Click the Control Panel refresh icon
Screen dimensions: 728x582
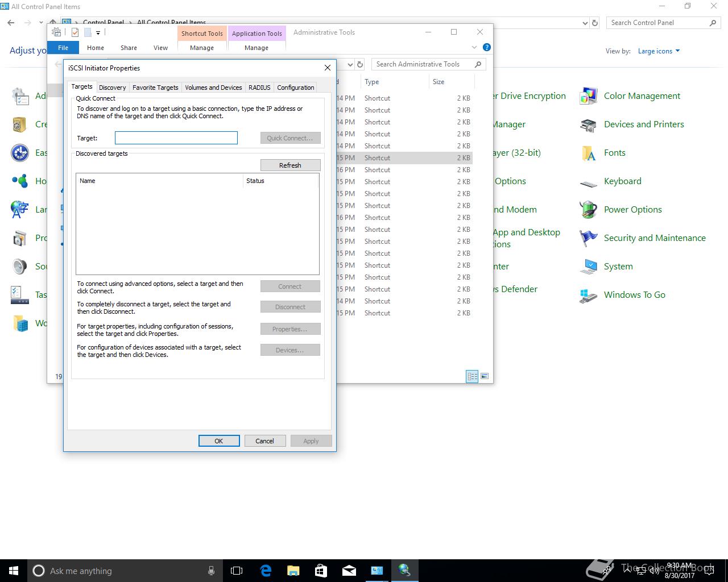[x=595, y=23]
